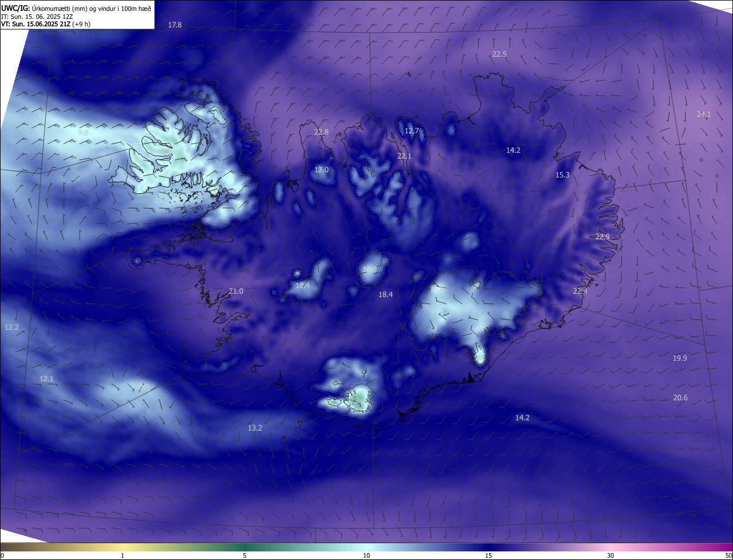Select the 21.0 value label
This screenshot has height=560, width=733.
236,291
